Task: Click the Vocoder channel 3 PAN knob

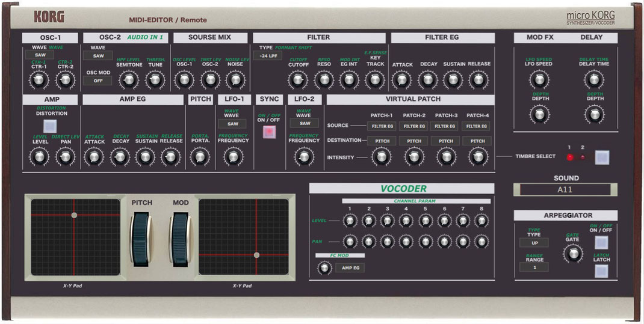Action: point(388,242)
